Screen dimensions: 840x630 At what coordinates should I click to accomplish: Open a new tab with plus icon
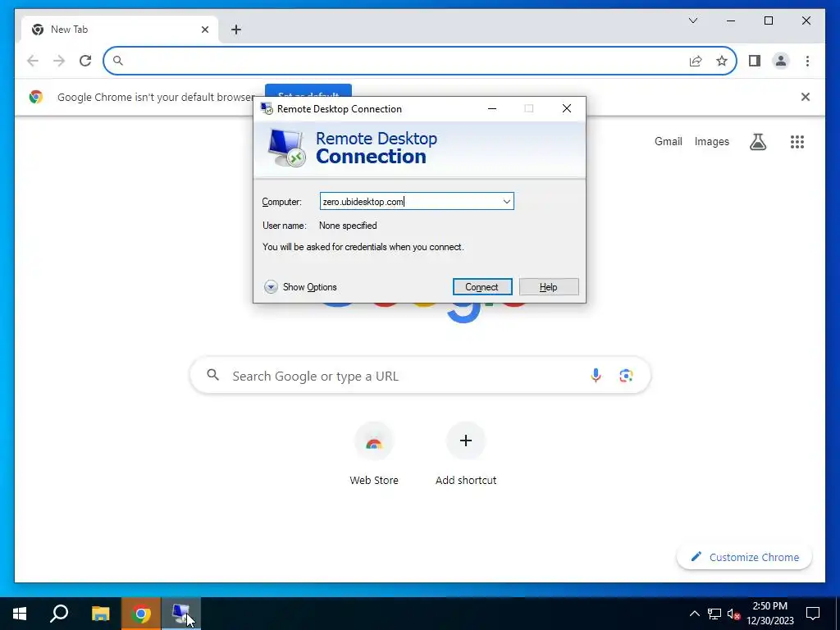(x=235, y=30)
